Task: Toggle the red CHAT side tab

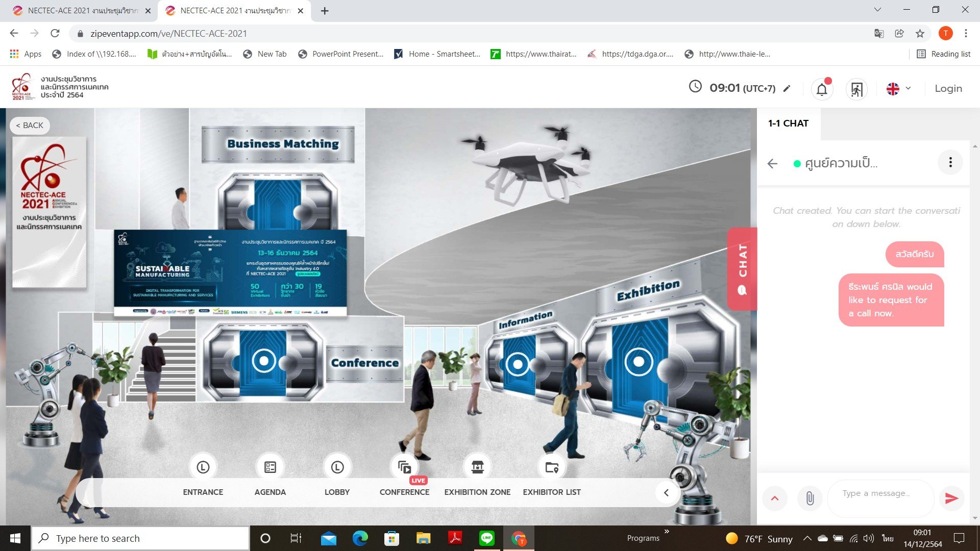Action: [742, 269]
